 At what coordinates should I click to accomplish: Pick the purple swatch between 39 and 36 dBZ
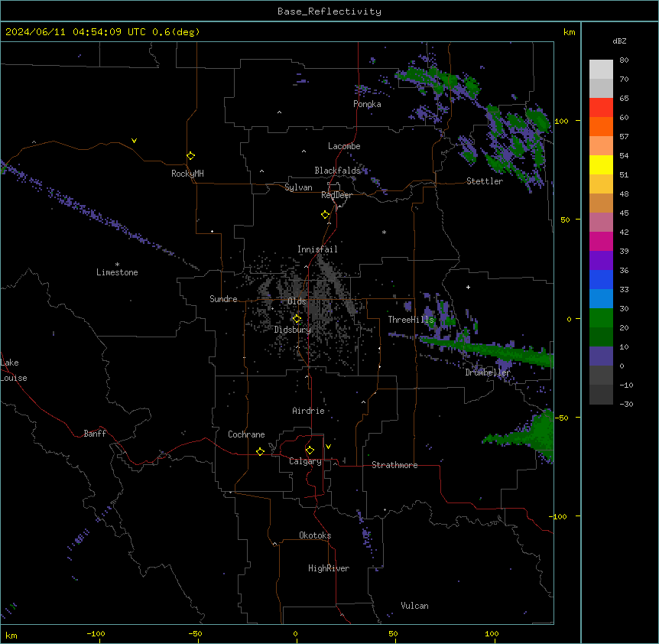click(601, 261)
